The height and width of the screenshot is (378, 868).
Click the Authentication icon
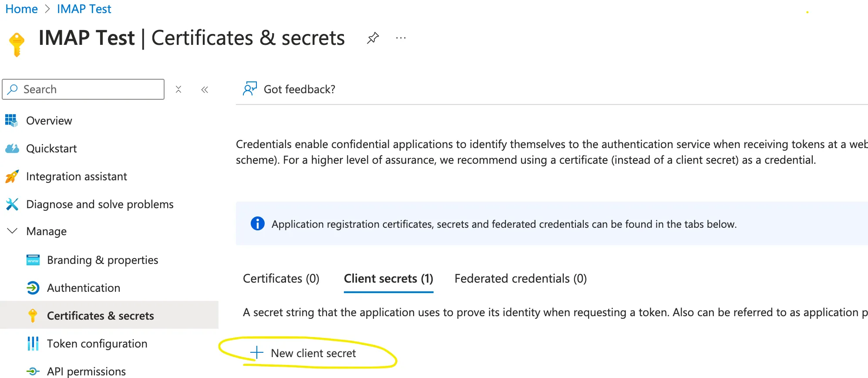click(33, 288)
